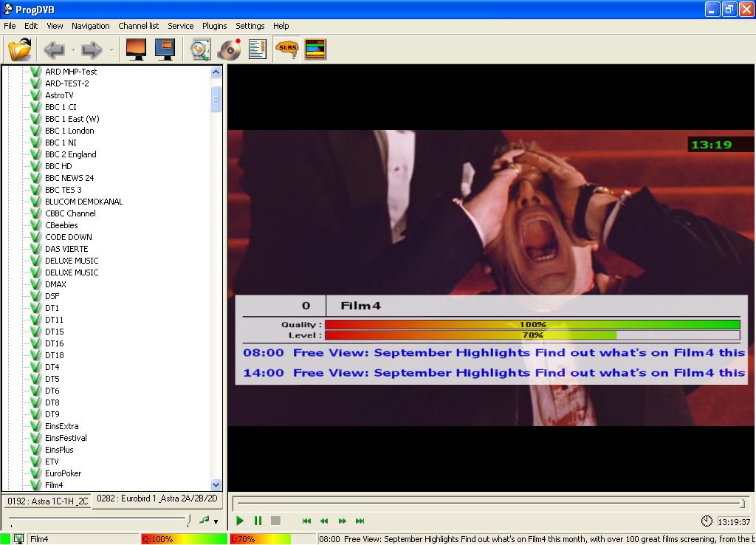Screen dimensions: 756x545
Task: Click the channel list scroll up arrow
Action: coord(216,72)
